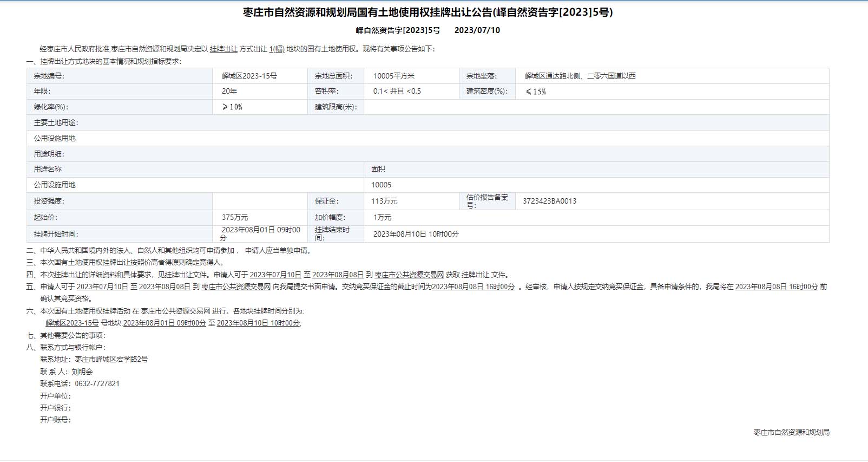Click the 挂牌开始时间 label cell
Viewport: 868px width, 462px height.
(120, 234)
